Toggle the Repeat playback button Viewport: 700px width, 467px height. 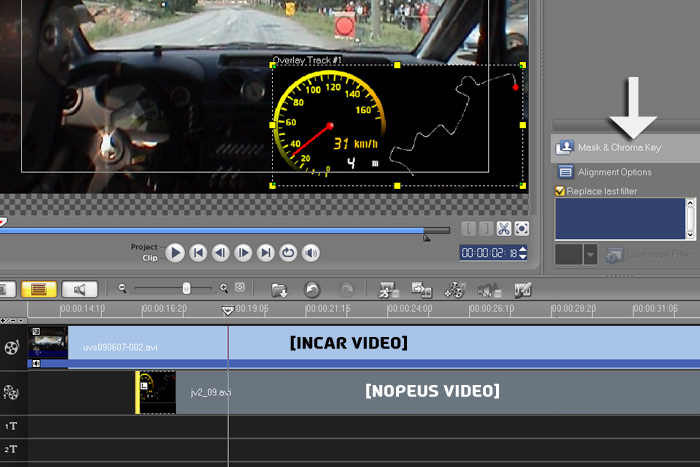pos(287,253)
